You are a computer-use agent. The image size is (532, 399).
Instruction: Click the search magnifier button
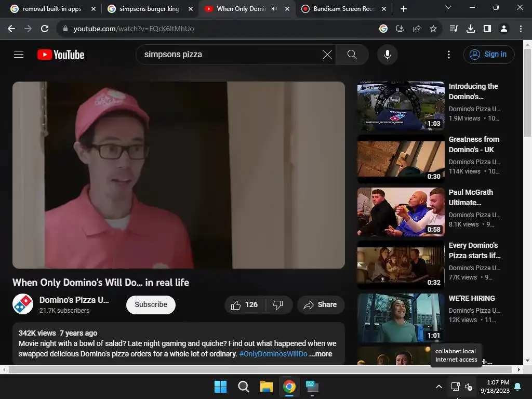tap(352, 54)
